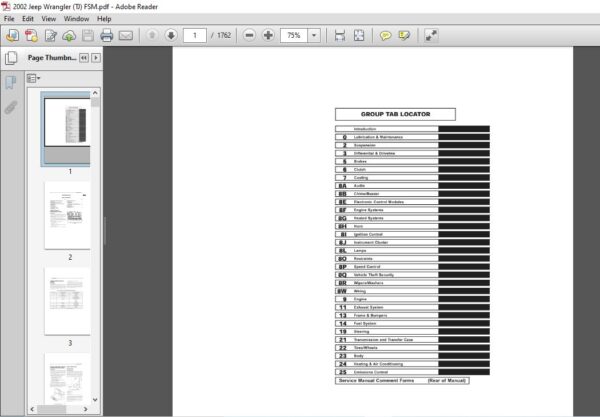This screenshot has width=600, height=417.
Task: Click thumbnail scrollbar down arrow
Action: click(x=95, y=400)
